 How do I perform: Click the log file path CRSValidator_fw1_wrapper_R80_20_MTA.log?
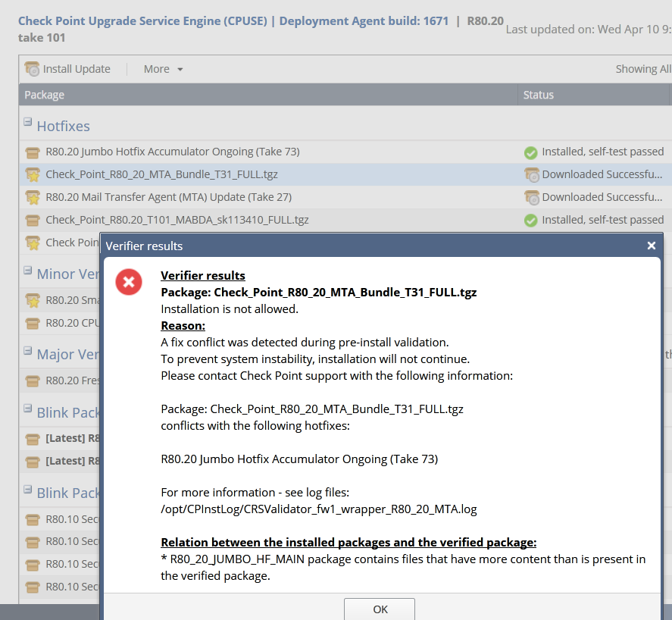(x=318, y=509)
